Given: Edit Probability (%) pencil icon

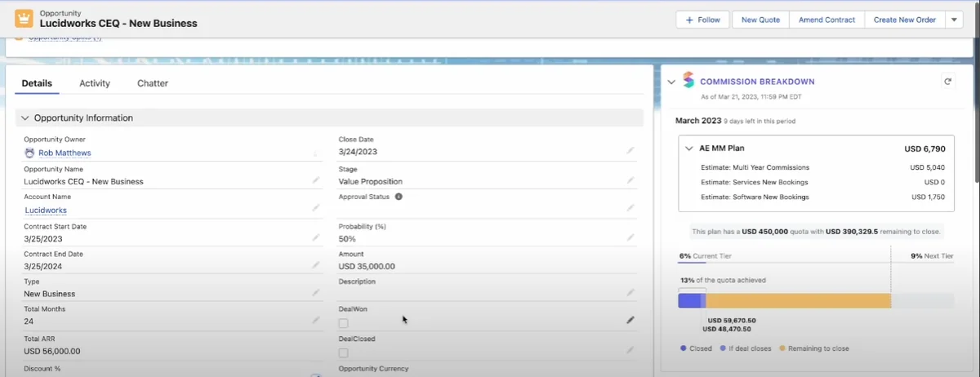Looking at the screenshot, I should [630, 237].
